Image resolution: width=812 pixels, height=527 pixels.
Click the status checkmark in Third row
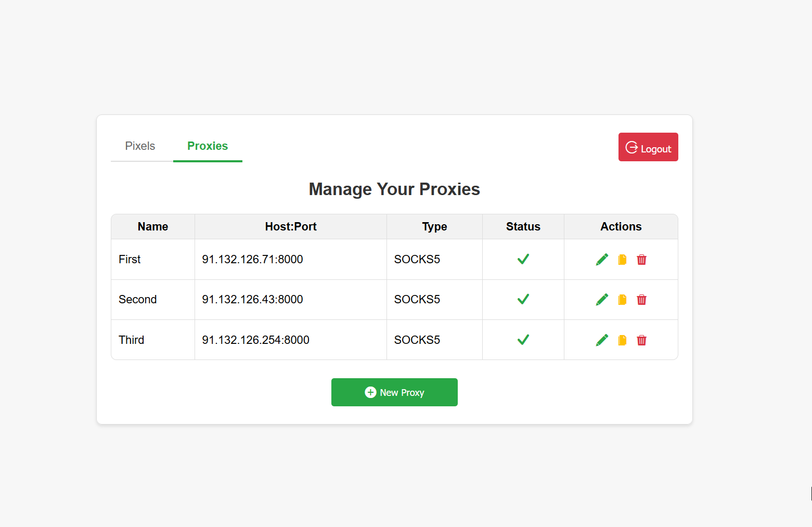tap(523, 340)
